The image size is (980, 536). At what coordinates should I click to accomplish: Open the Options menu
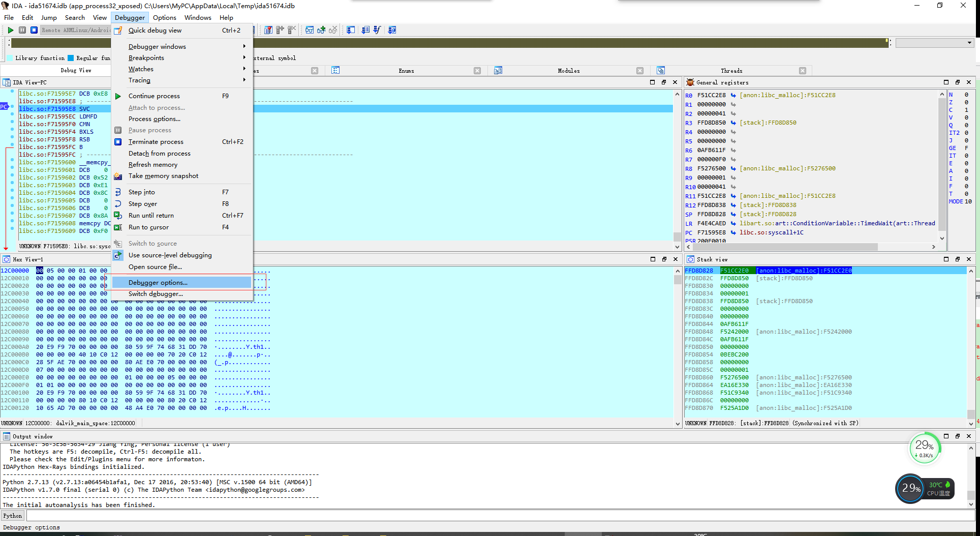tap(165, 17)
